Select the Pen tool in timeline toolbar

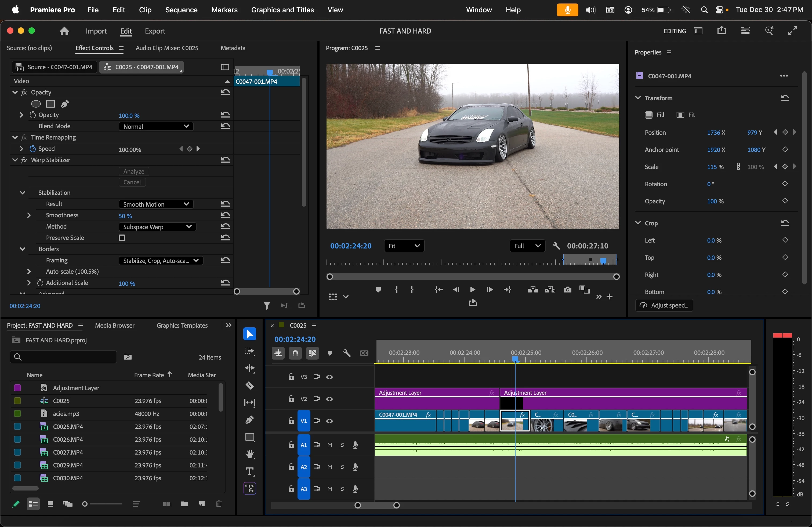(x=250, y=420)
